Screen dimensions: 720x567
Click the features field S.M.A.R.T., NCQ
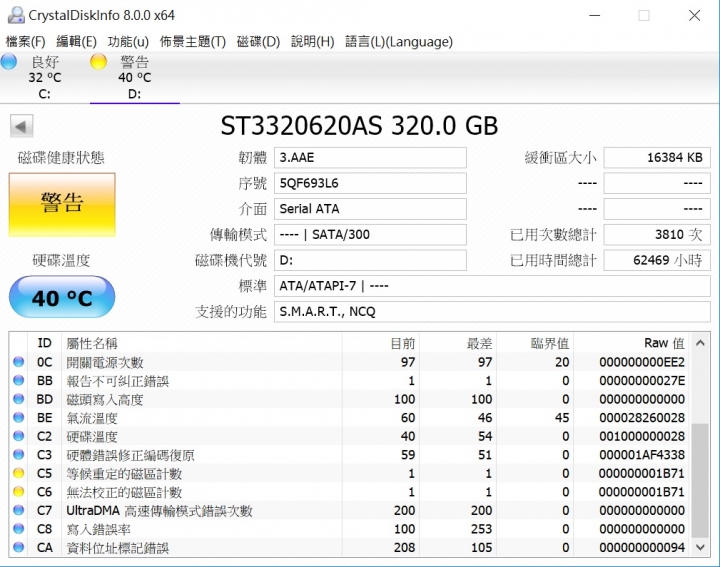492,312
